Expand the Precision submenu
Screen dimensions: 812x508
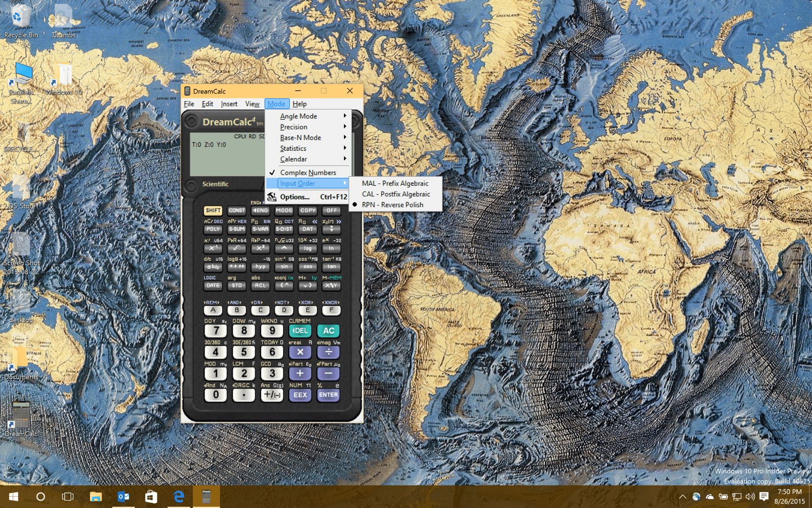308,127
